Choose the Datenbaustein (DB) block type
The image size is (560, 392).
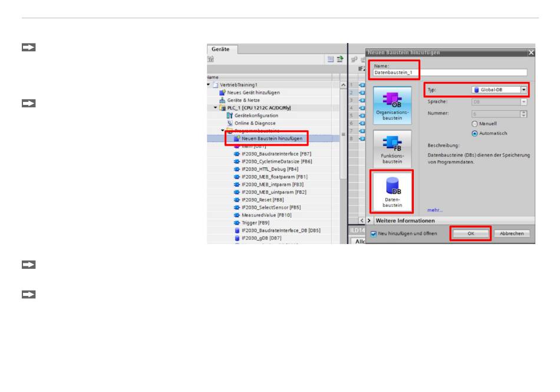392,192
